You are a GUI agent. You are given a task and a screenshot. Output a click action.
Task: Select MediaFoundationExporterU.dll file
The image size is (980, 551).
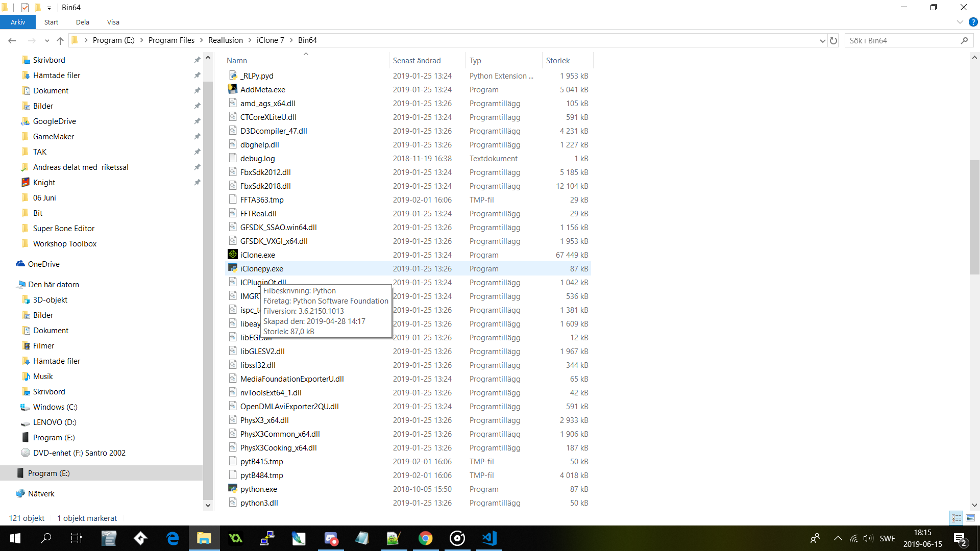click(x=292, y=379)
